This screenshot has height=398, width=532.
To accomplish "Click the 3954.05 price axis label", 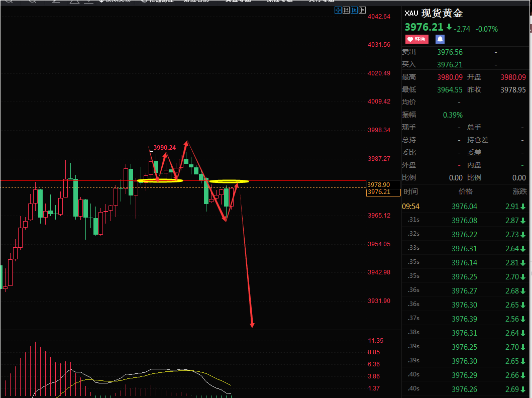I will (379, 244).
